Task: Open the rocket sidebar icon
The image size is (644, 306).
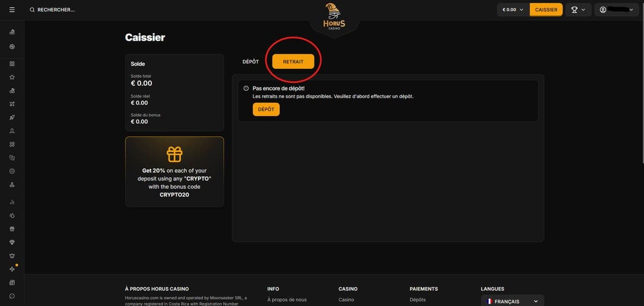Action: 12,117
